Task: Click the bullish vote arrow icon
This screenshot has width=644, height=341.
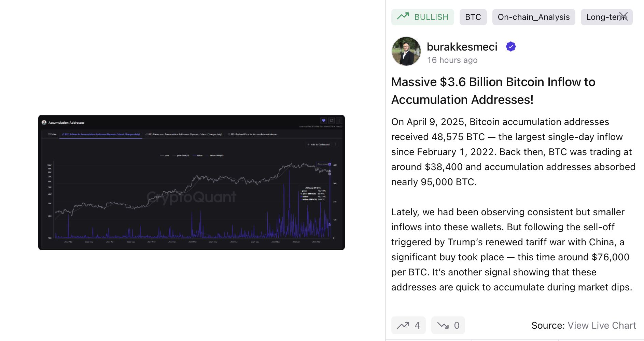Action: tap(403, 325)
